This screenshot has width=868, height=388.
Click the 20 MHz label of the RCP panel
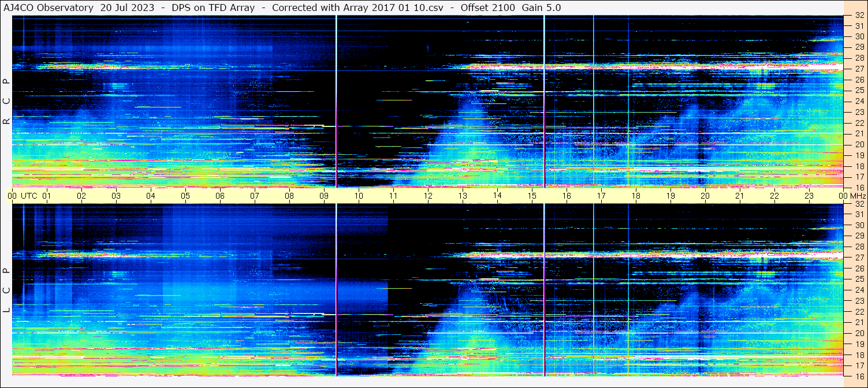click(859, 144)
